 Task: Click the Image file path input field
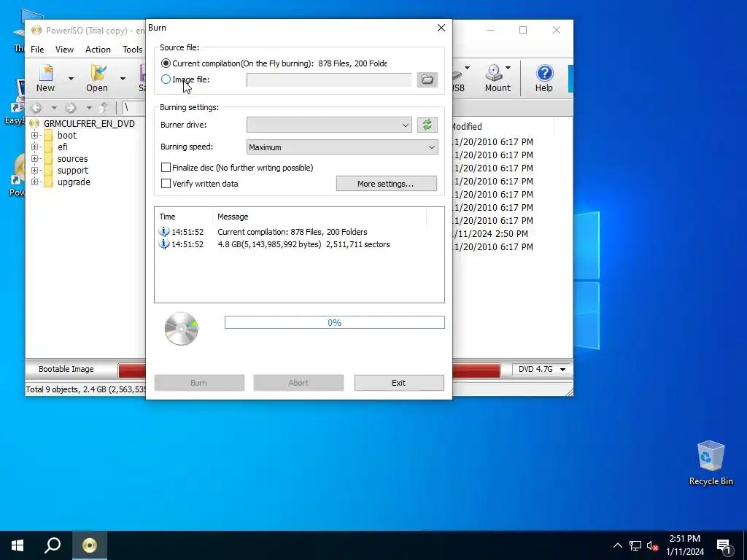click(329, 80)
